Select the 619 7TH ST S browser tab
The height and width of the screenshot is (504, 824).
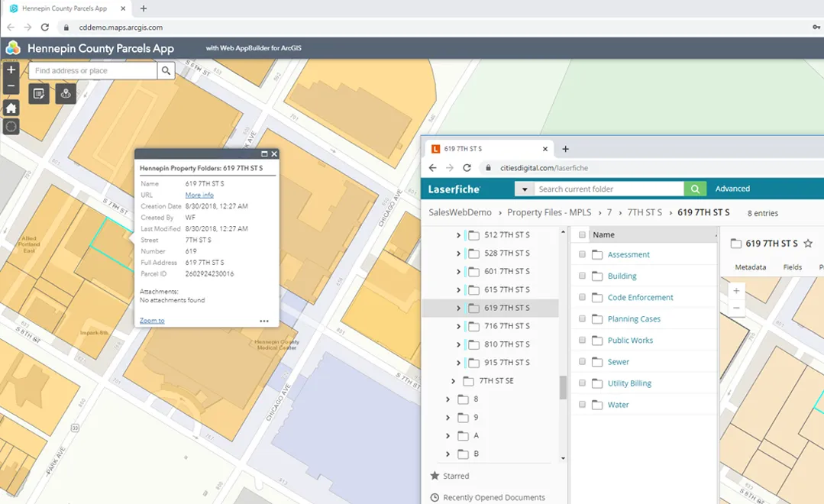[489, 149]
